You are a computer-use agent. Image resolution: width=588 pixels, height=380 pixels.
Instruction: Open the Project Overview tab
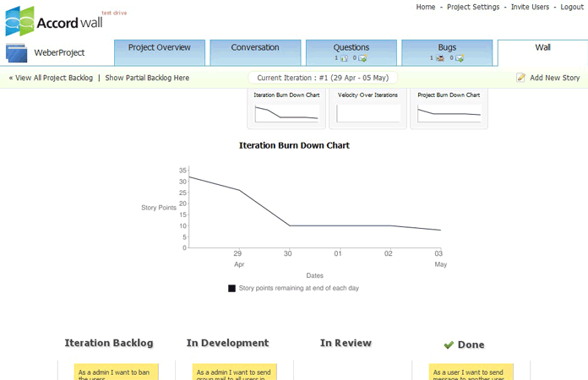point(160,48)
